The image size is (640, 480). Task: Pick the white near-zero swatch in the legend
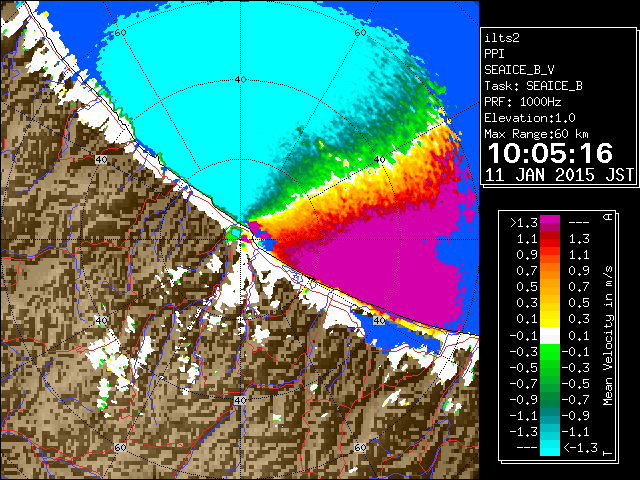(x=550, y=336)
